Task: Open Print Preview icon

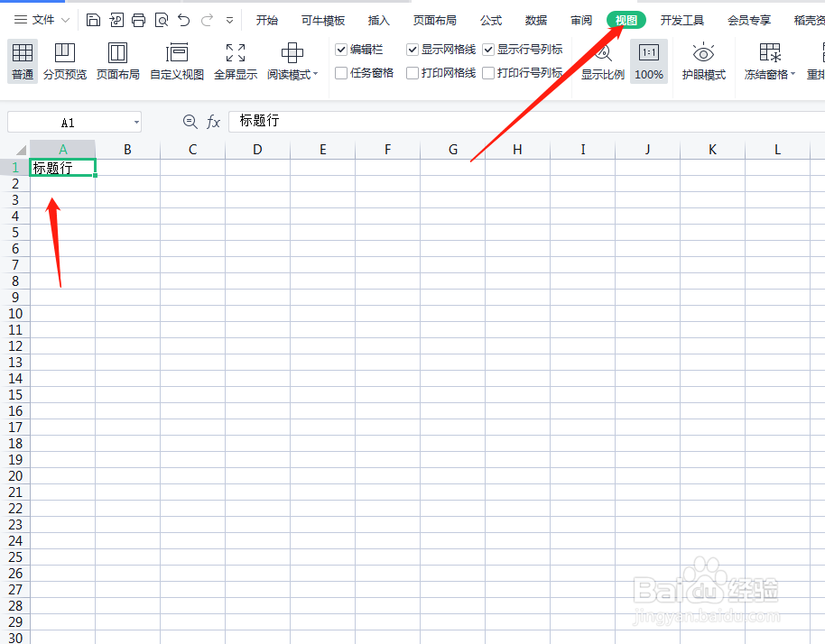Action: point(161,20)
